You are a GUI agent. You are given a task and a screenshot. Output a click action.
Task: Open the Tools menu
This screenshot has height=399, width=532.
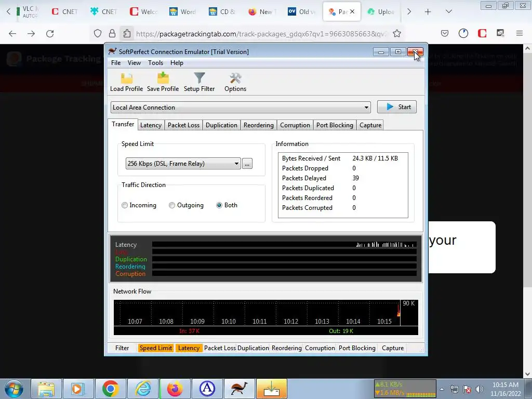tap(155, 63)
